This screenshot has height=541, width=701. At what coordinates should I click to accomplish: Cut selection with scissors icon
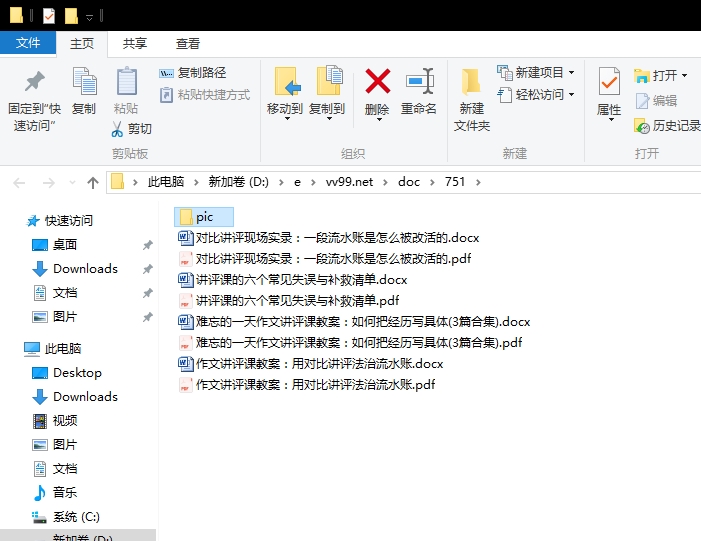click(131, 129)
